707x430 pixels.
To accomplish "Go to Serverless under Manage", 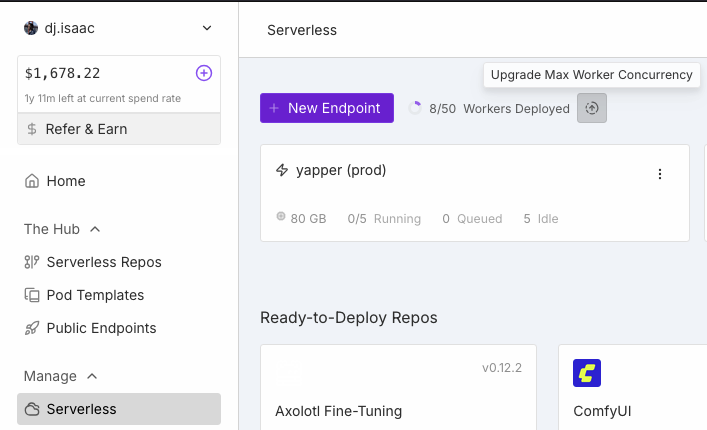I will click(x=81, y=409).
